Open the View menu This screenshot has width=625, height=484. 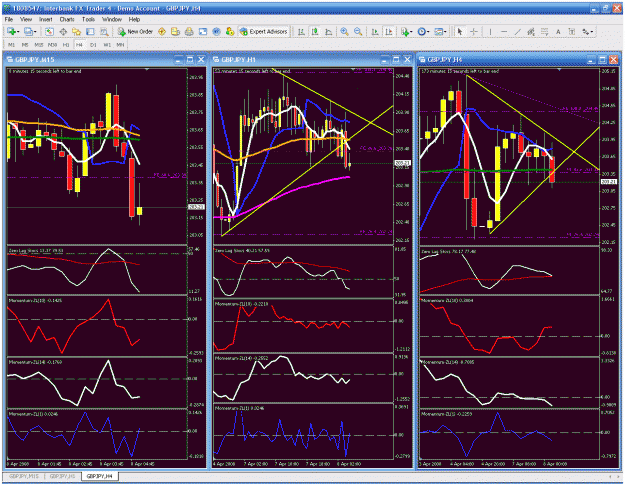[26, 19]
